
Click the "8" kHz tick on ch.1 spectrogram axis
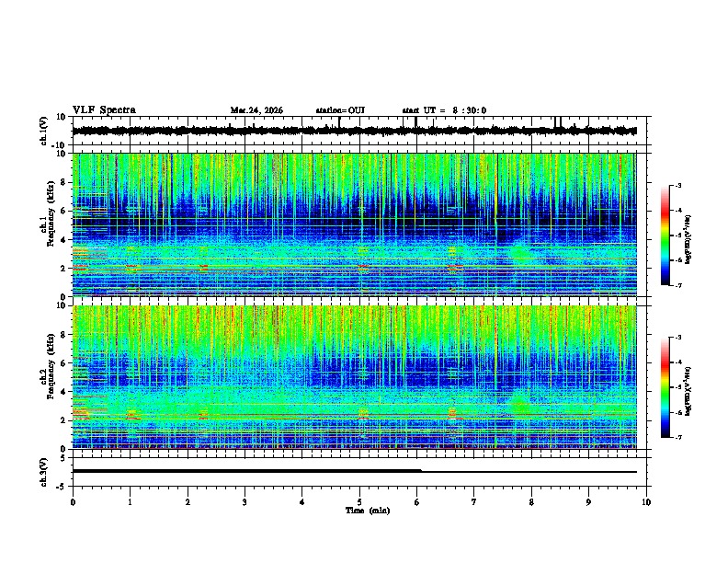64,182
